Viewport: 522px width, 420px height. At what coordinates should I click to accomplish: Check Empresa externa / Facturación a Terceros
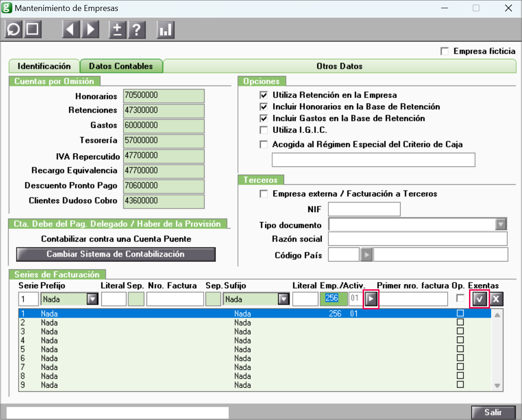[263, 194]
